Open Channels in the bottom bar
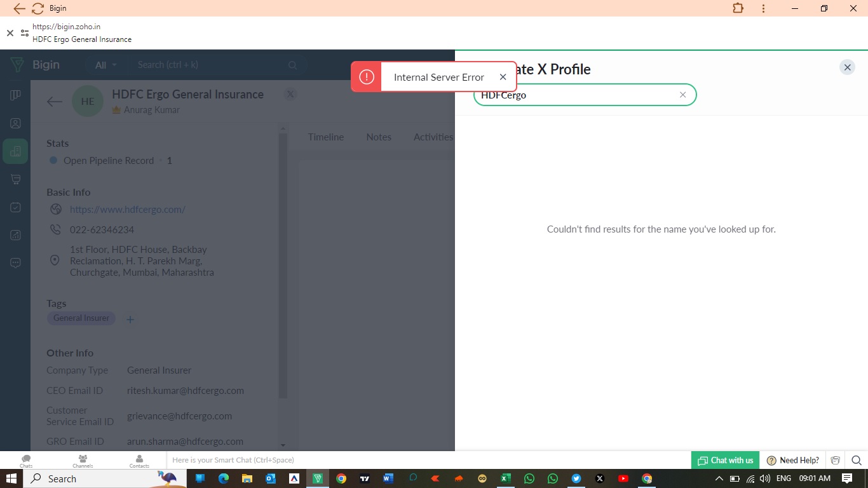The image size is (868, 488). pyautogui.click(x=83, y=461)
